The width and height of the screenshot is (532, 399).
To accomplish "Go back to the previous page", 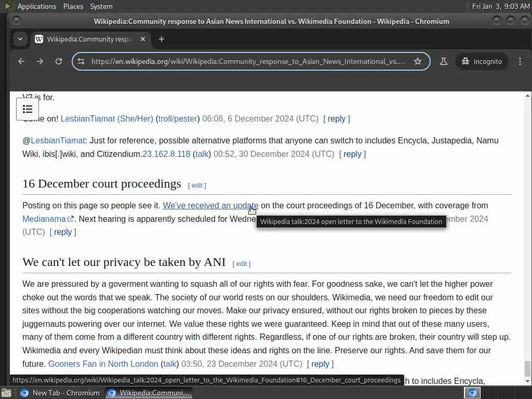I will tap(21, 61).
